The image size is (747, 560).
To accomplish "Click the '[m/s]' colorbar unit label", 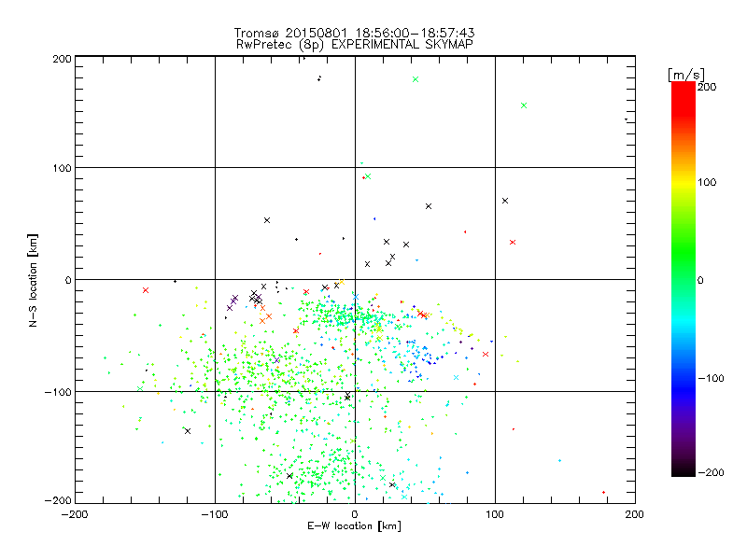I will tap(686, 75).
